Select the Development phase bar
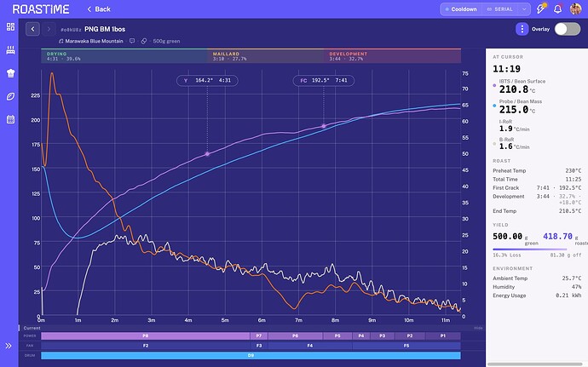 tap(392, 56)
